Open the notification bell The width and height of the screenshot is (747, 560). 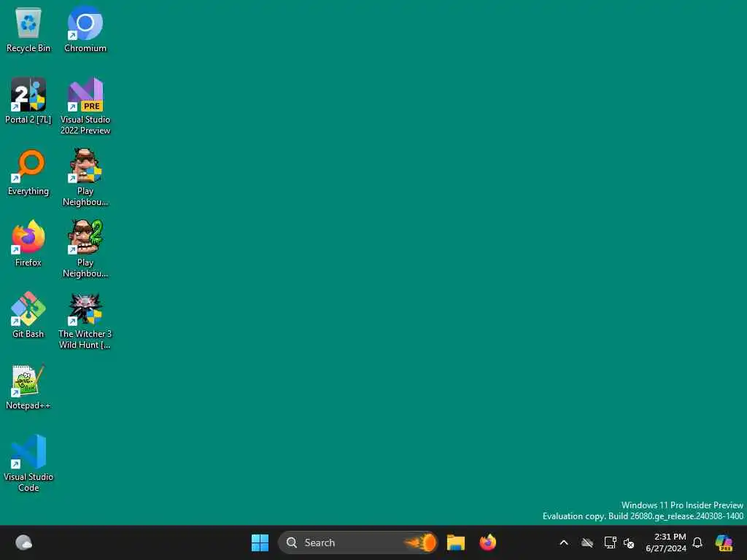697,542
